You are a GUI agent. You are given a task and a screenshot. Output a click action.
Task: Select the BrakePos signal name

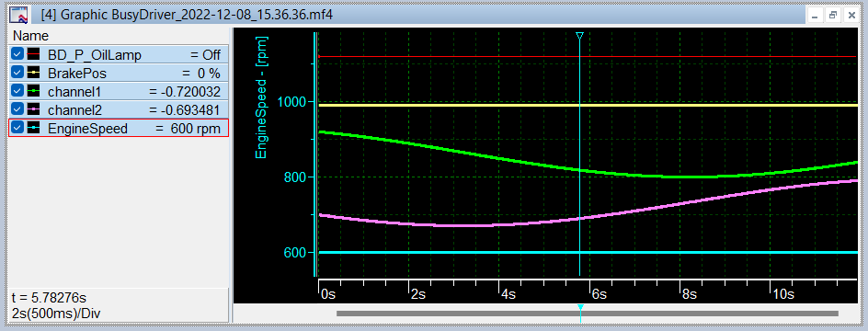point(77,73)
